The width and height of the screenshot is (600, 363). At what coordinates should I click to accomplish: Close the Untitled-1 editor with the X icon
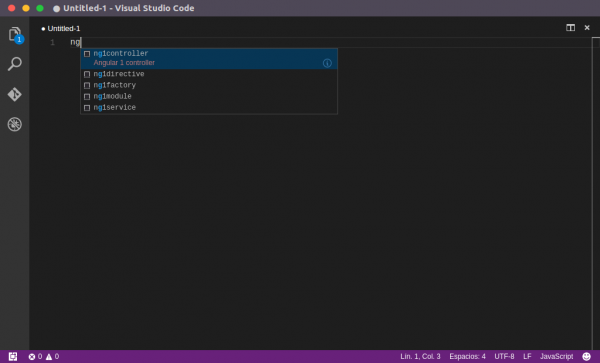587,28
